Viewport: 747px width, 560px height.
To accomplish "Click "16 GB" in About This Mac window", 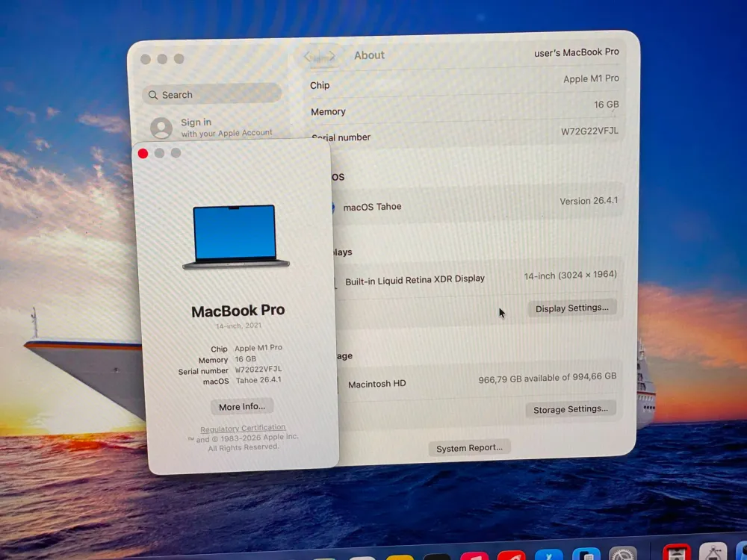I will (x=245, y=359).
